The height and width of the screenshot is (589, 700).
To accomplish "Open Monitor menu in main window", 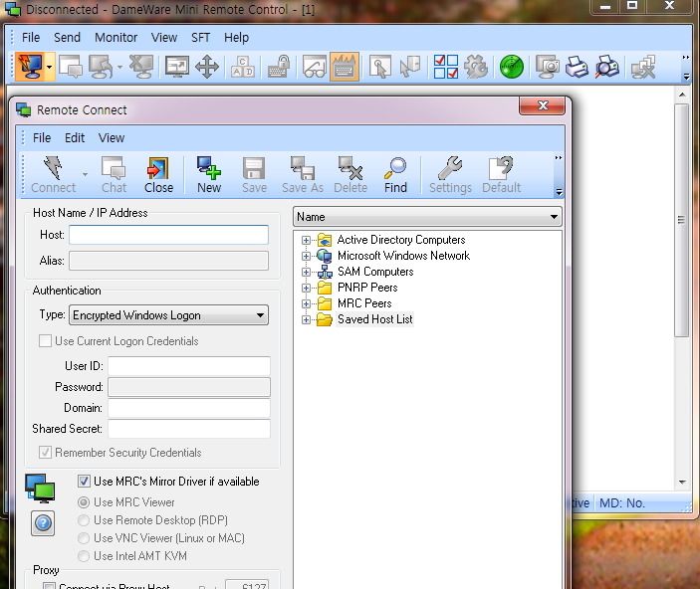I will (117, 38).
